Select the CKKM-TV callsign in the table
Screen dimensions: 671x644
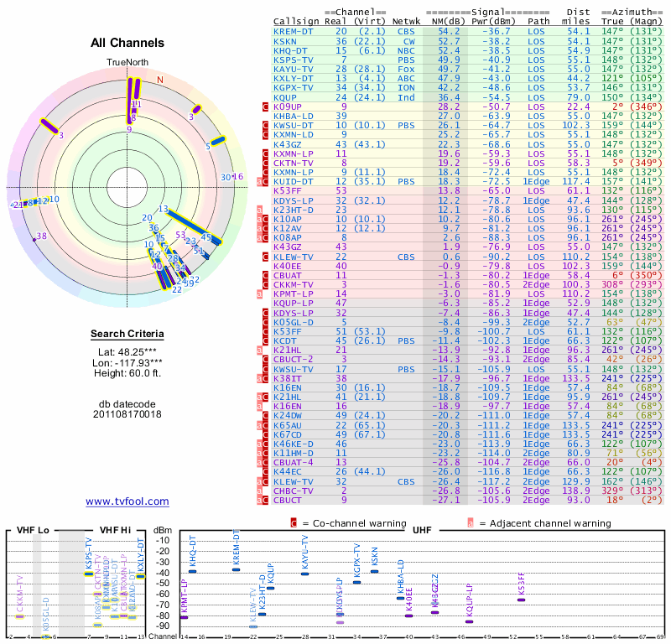click(x=294, y=284)
